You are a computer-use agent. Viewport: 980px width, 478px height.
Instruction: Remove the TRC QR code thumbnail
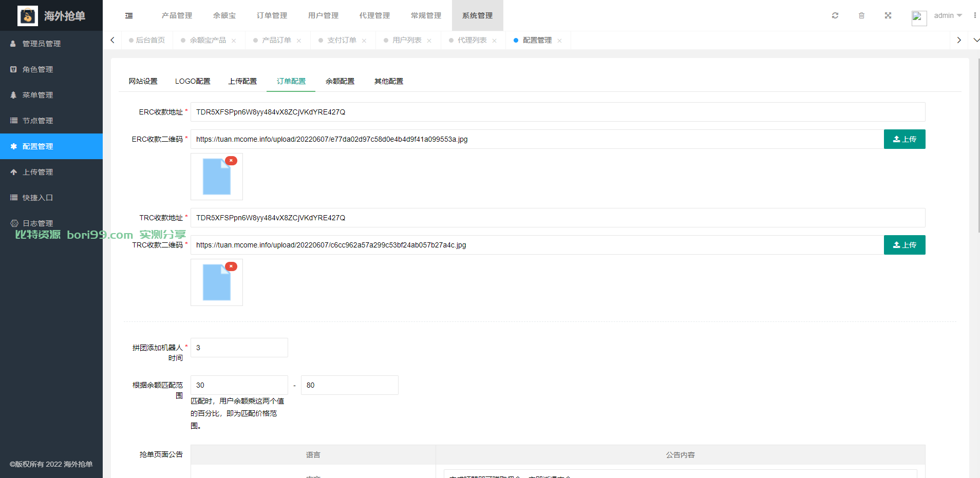(x=231, y=266)
